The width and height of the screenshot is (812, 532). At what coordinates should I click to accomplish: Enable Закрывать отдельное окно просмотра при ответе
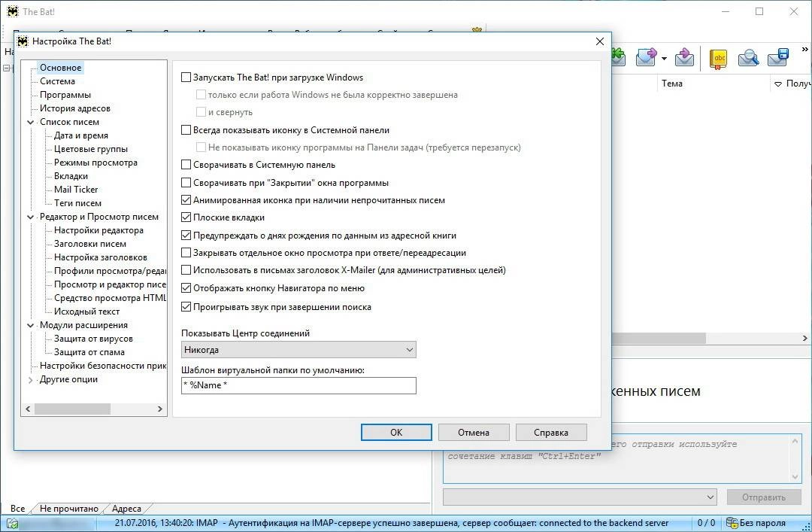pos(186,253)
